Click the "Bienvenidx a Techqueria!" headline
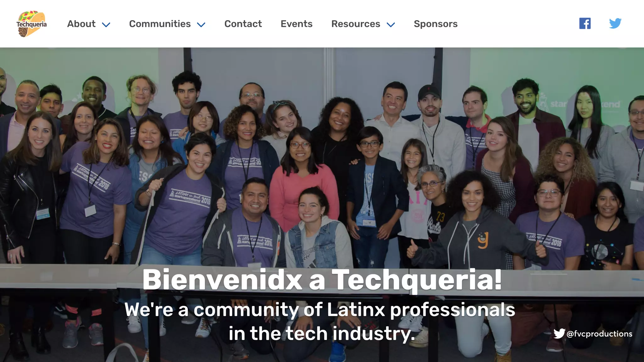The image size is (644, 362). point(322,279)
